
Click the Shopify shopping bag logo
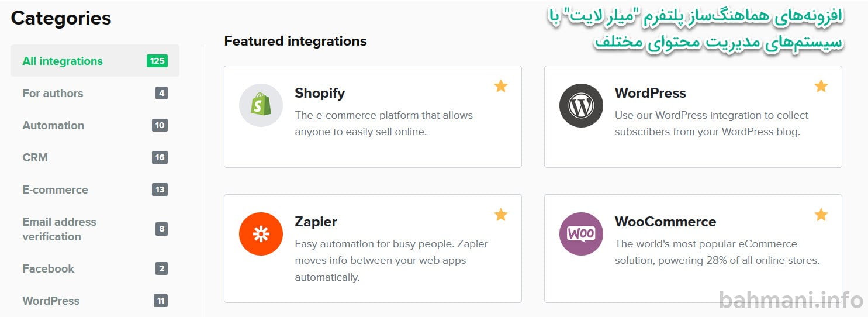click(261, 105)
